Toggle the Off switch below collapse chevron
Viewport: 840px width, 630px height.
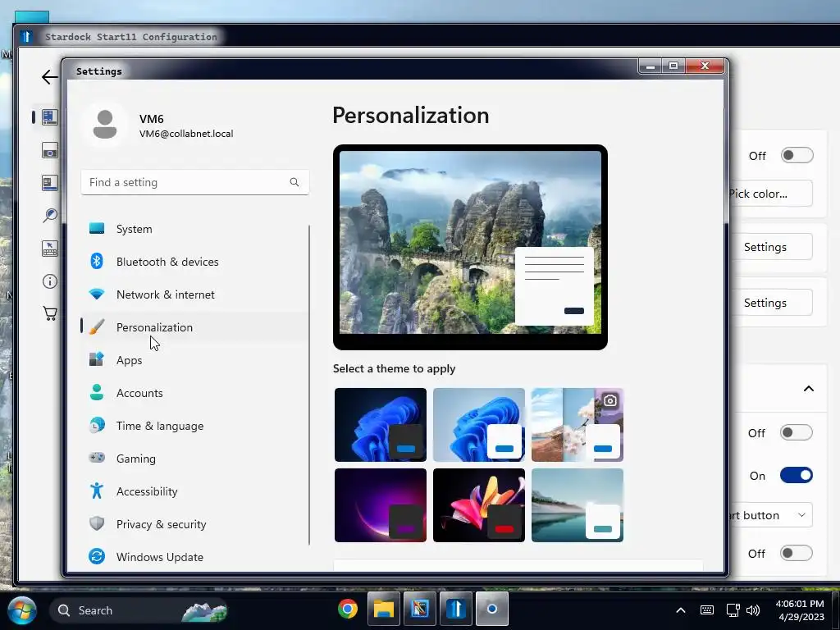pyautogui.click(x=796, y=432)
